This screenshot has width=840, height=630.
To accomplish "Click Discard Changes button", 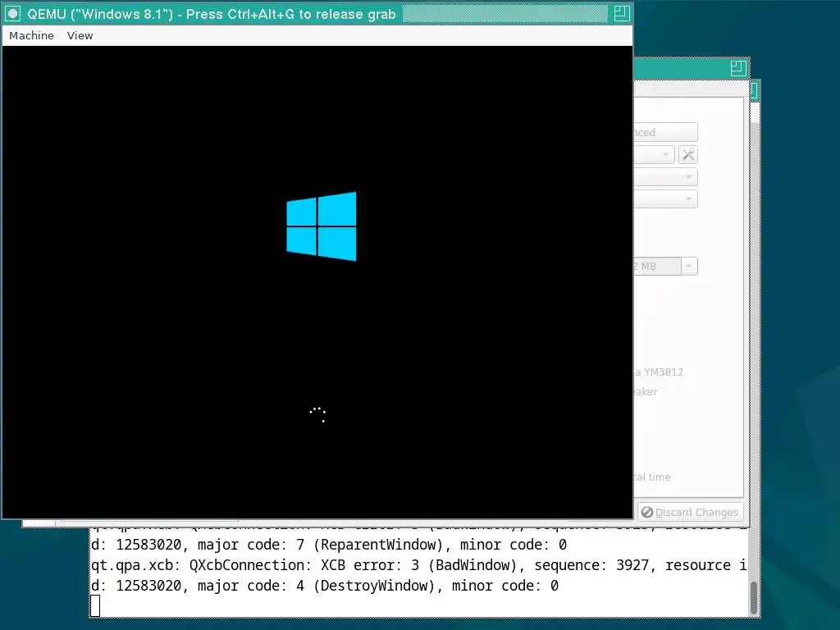I will (x=690, y=512).
